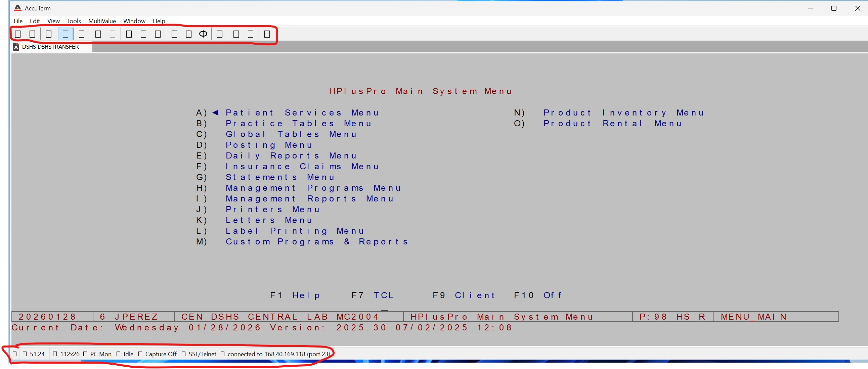Select Insurance Claims Menu entry

click(x=302, y=167)
